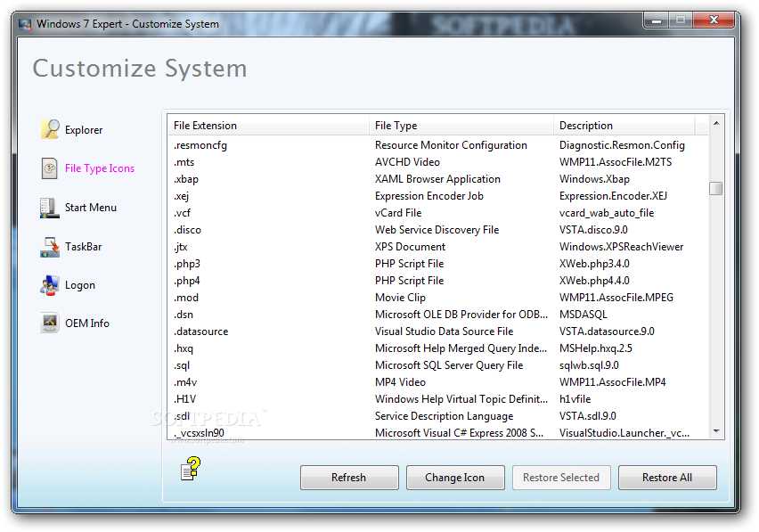Click the scrollbar down arrow
The image size is (759, 532).
(x=716, y=430)
